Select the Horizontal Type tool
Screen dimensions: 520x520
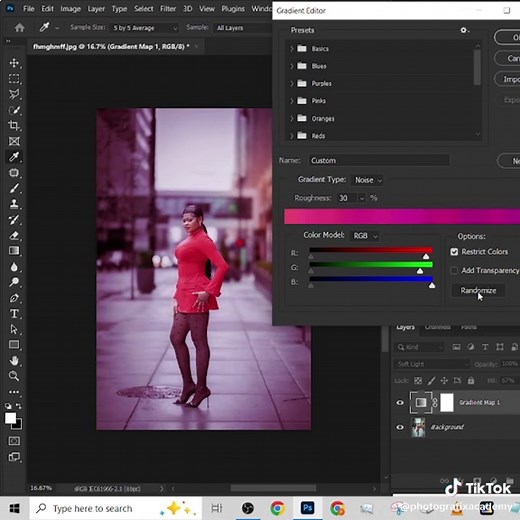pos(14,314)
